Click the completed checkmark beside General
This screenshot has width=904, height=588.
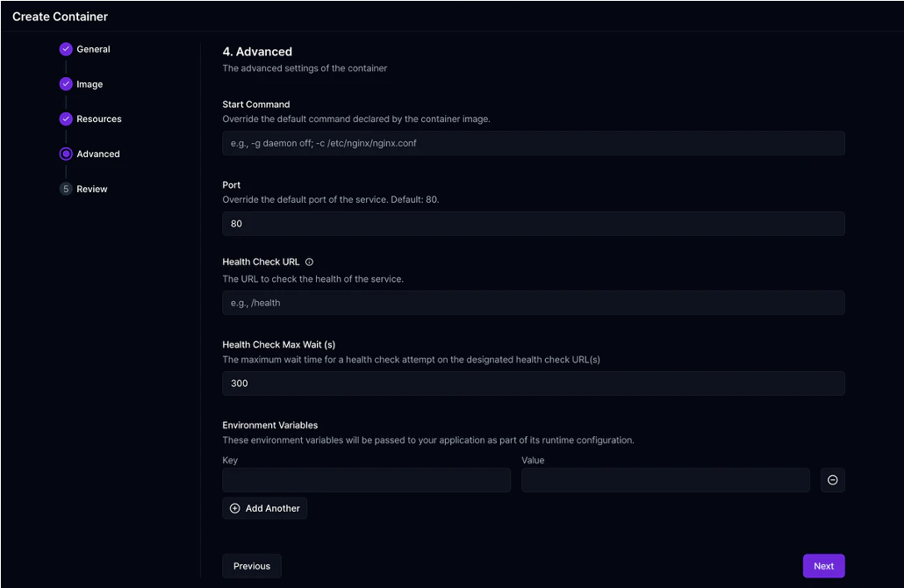[66, 49]
